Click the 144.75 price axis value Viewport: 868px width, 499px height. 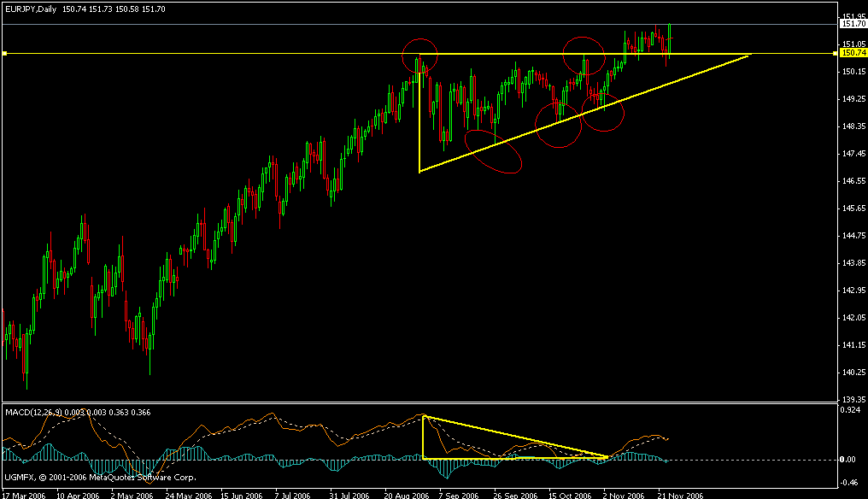[854, 235]
